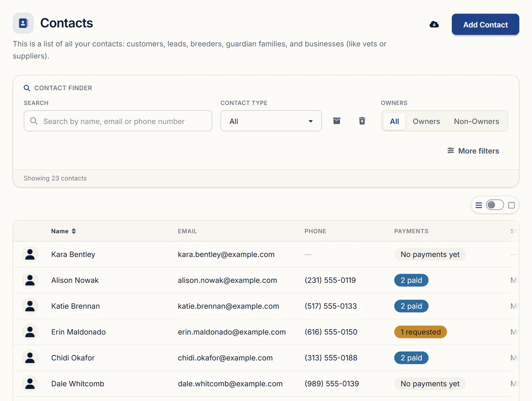Click Kara Bentley's avatar icon
The image size is (532, 401).
tap(30, 254)
